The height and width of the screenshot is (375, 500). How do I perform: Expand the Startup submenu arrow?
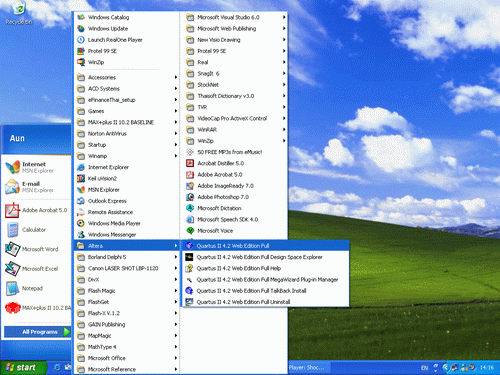coord(176,145)
